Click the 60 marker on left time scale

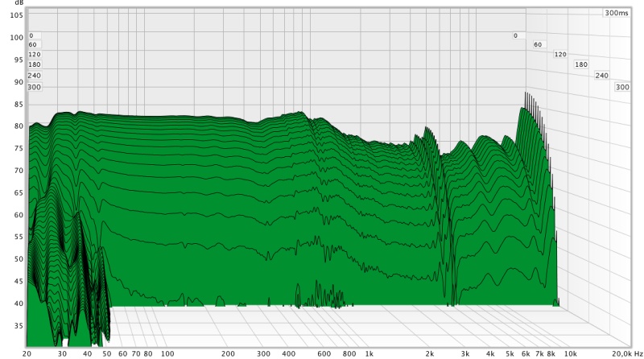pos(34,45)
